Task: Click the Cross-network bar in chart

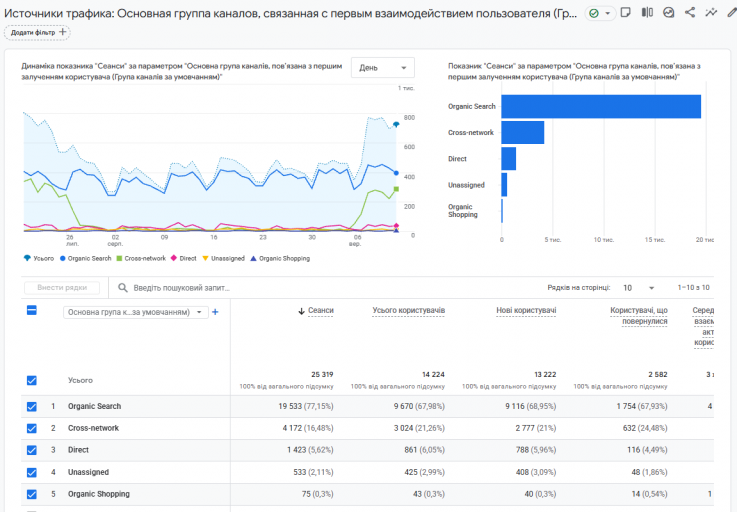Action: coord(523,133)
